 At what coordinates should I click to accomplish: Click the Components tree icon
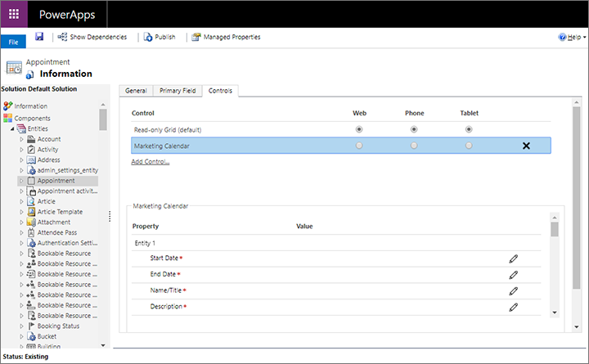pos(7,118)
